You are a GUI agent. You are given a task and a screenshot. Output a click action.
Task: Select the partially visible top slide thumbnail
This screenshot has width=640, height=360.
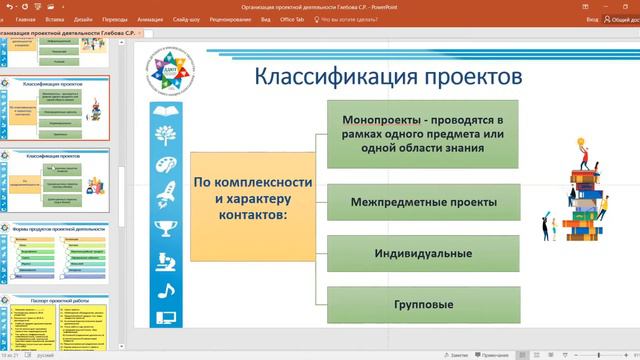pos(55,53)
